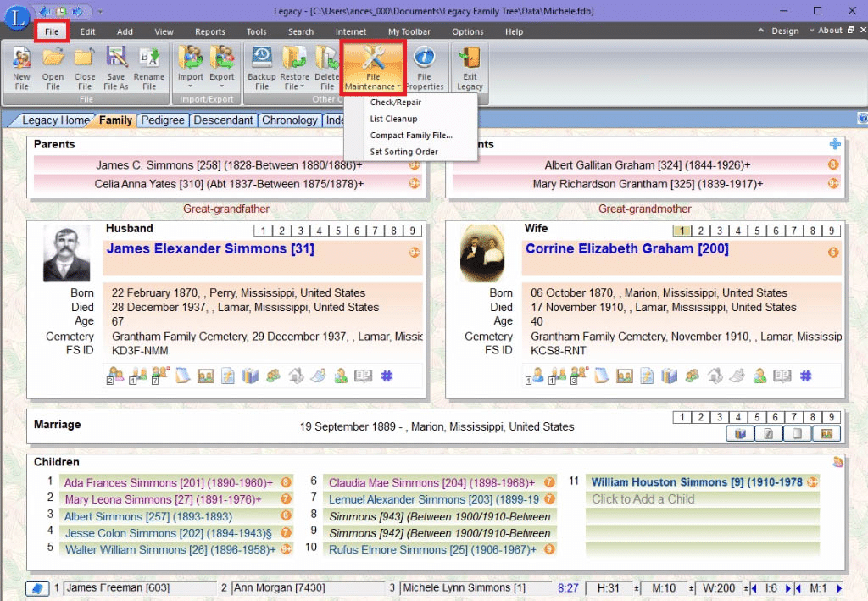
Task: Toggle wife tag box 8
Action: point(813,231)
